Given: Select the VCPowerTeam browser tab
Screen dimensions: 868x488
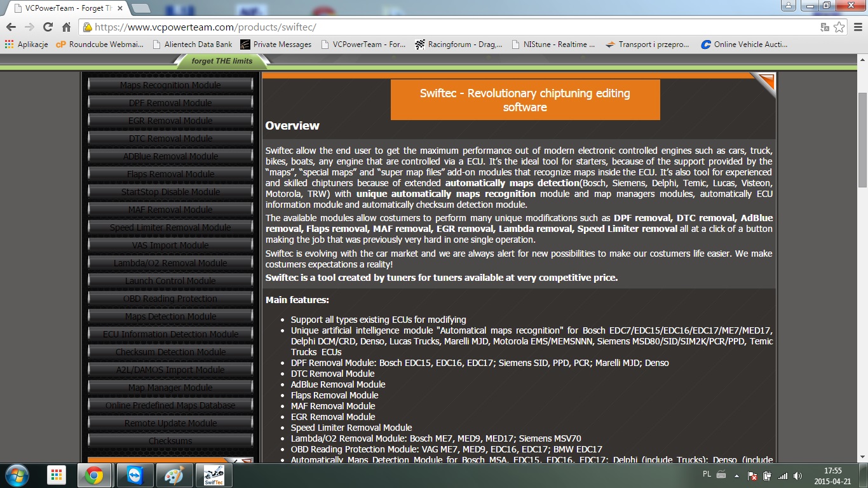Looking at the screenshot, I should tap(64, 8).
